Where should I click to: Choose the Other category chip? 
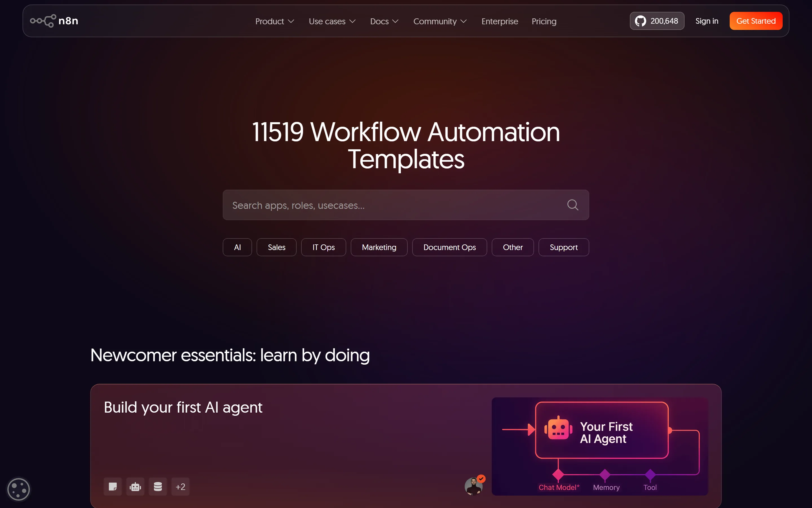pyautogui.click(x=513, y=247)
